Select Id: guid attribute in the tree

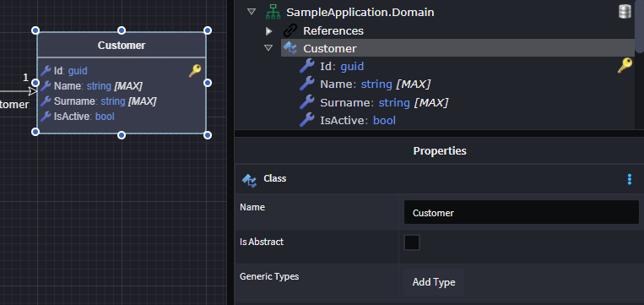(342, 66)
